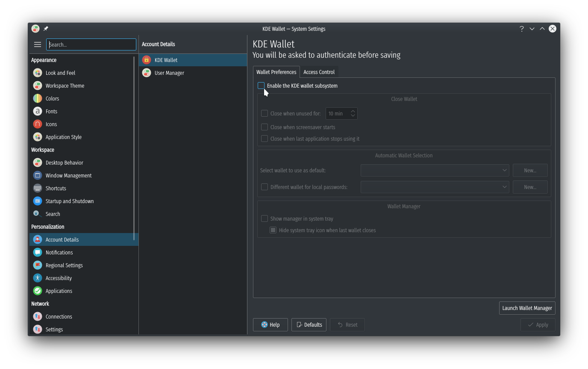Open the default wallet selection dropdown
This screenshot has height=369, width=588.
435,170
